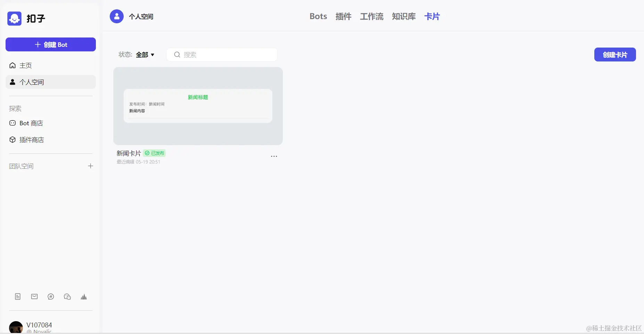The image size is (644, 334).
Task: Click the 主页 house icon
Action: [13, 65]
